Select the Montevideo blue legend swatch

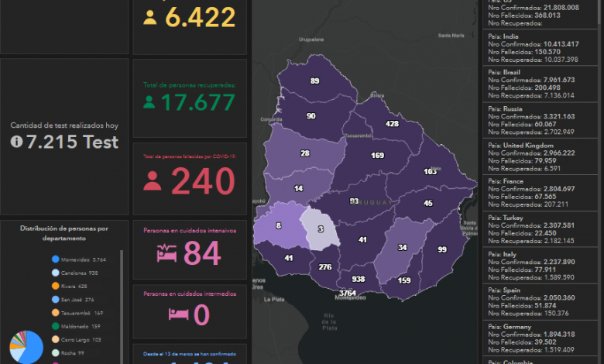(56, 260)
